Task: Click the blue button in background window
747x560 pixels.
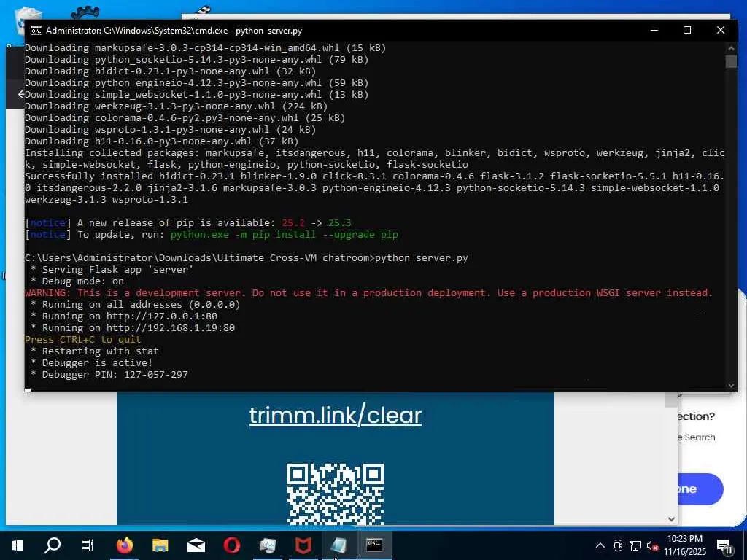Action: pos(700,489)
